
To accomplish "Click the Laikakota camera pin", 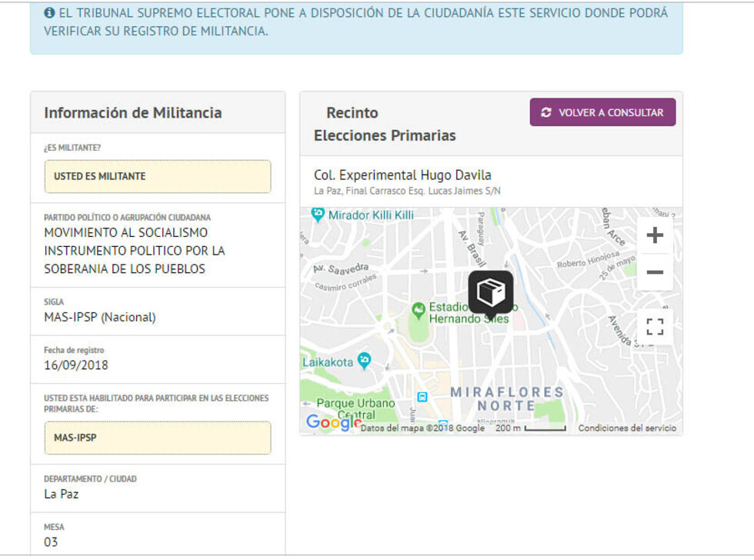I will coord(365,361).
